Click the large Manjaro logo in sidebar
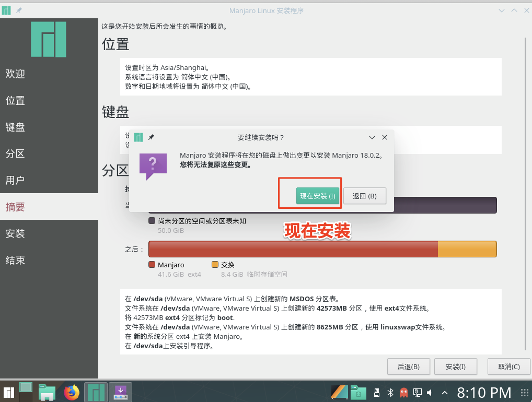The width and height of the screenshot is (532, 402). [49, 39]
